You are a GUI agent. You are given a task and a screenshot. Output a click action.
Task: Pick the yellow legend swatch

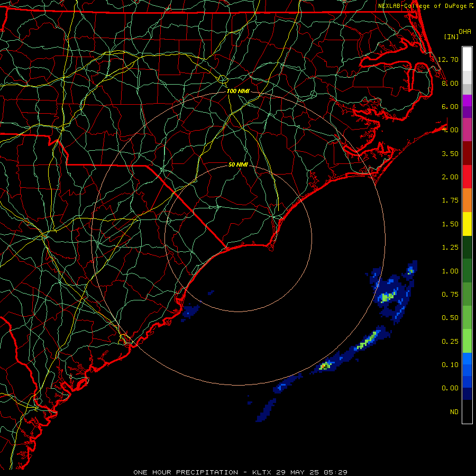pyautogui.click(x=467, y=224)
